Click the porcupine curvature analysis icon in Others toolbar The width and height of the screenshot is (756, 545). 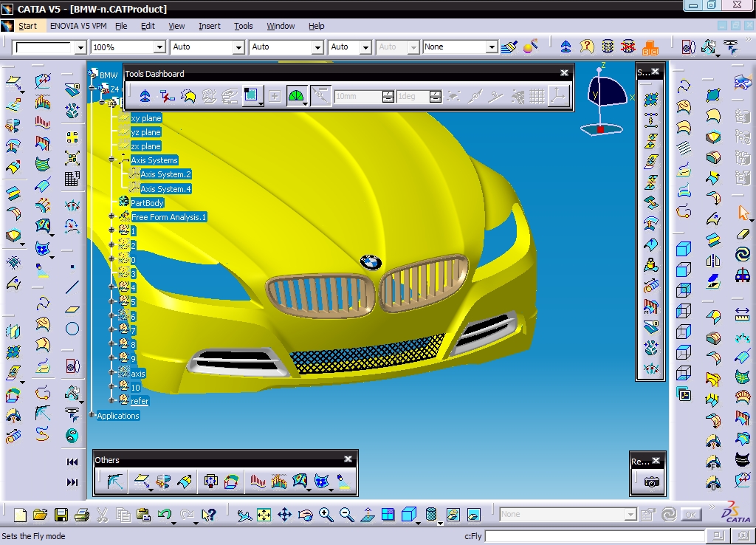(258, 481)
